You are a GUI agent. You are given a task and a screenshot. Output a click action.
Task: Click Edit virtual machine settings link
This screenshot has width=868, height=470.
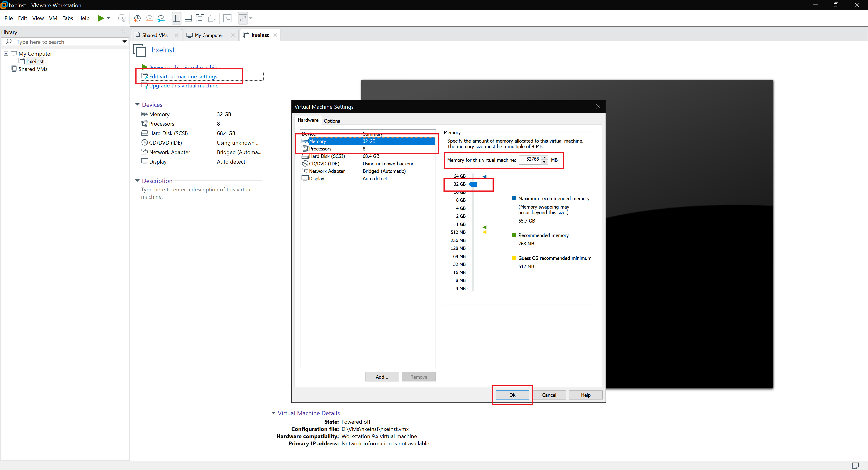pos(183,76)
